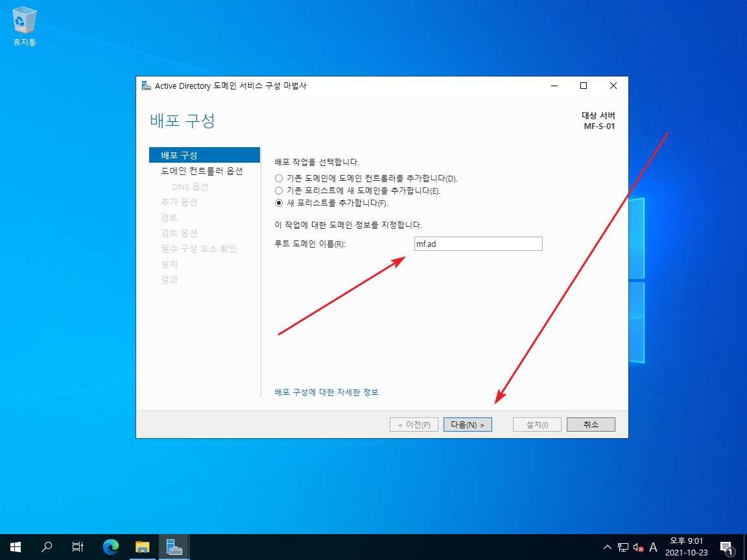This screenshot has height=560, width=747.
Task: Maximize the AD configuration wizard
Action: tap(584, 86)
